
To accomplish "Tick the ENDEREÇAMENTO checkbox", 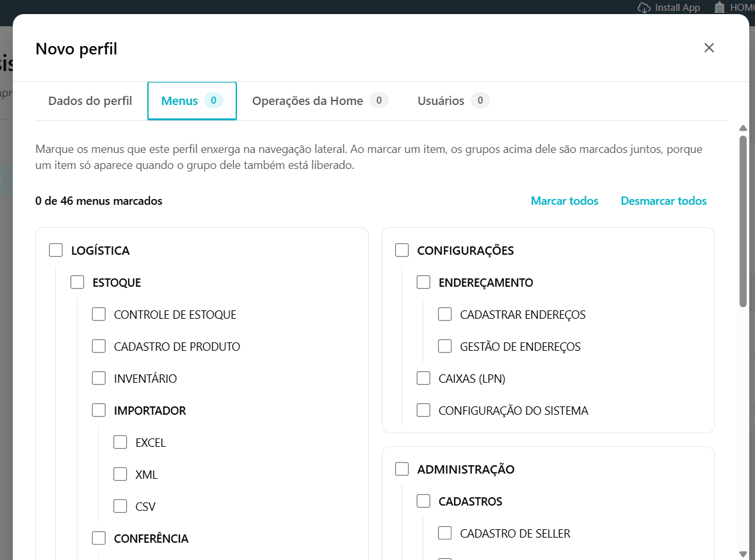I will click(423, 282).
